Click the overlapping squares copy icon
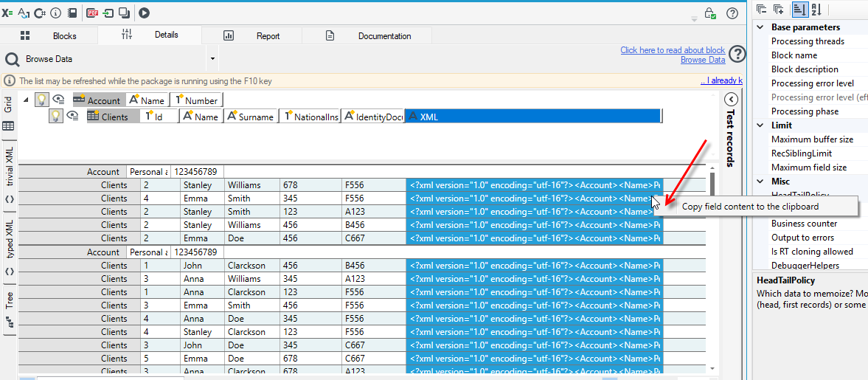The width and height of the screenshot is (868, 380). point(124,13)
